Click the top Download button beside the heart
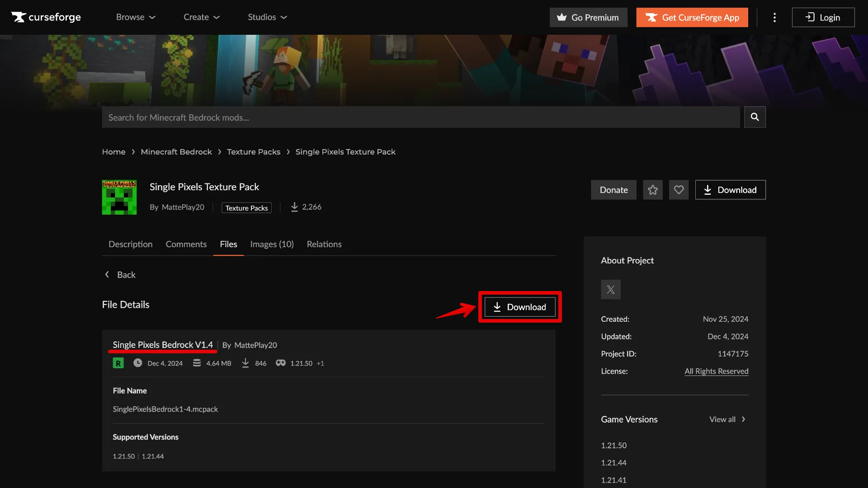 click(730, 190)
